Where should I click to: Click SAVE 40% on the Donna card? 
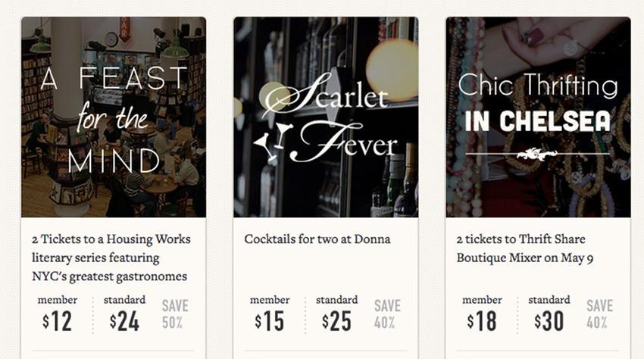pos(387,314)
